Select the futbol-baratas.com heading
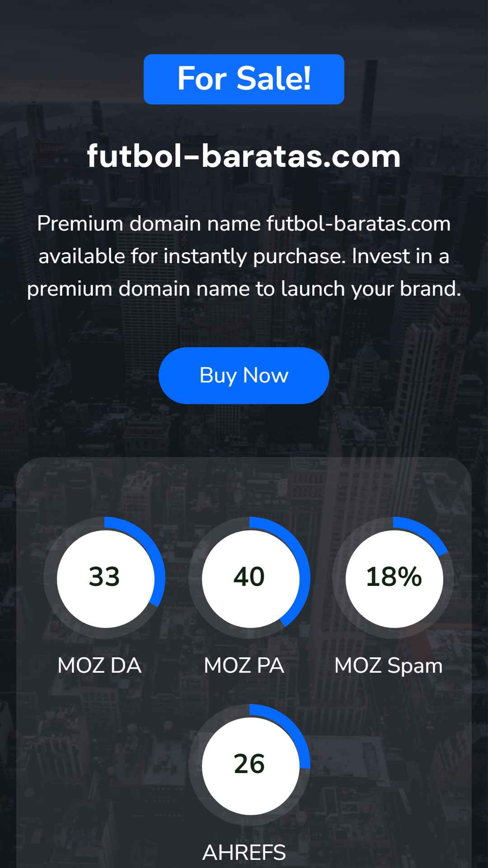The image size is (488, 868). tap(244, 156)
